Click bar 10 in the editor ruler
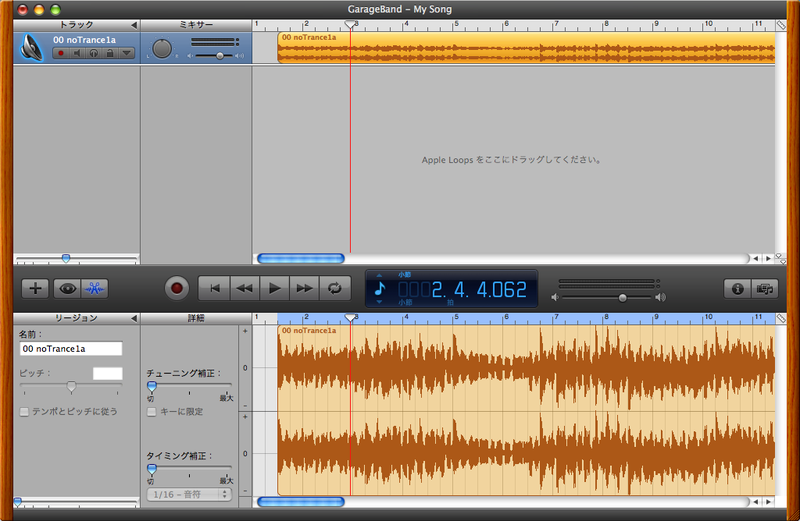Viewport: 800px width, 521px height. [x=708, y=317]
